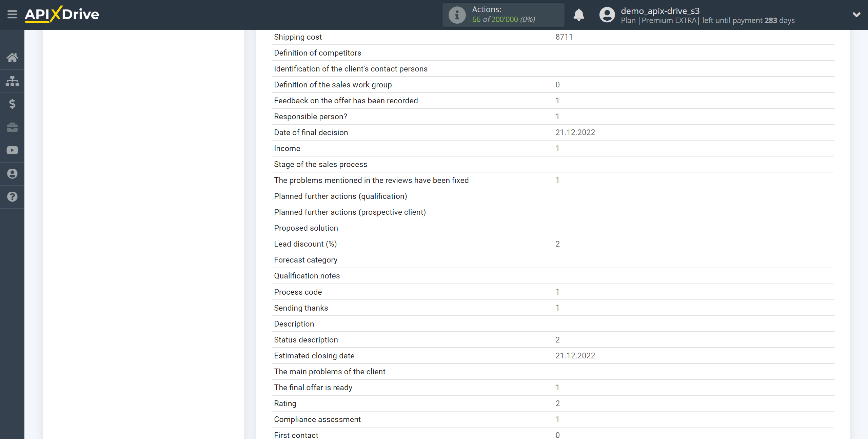Select Date of final decision label
The image size is (868, 439).
coord(311,132)
